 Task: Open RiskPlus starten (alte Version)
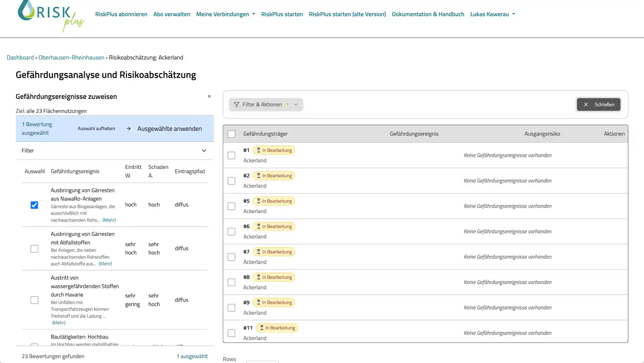pyautogui.click(x=347, y=14)
